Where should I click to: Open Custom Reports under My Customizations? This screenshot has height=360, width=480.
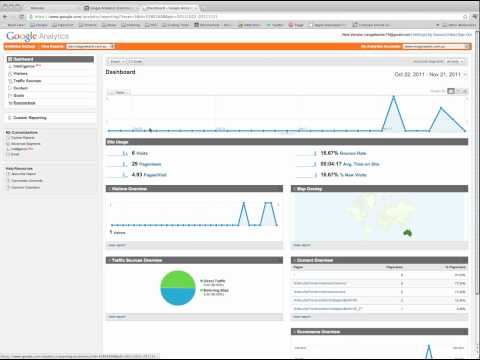[23, 138]
